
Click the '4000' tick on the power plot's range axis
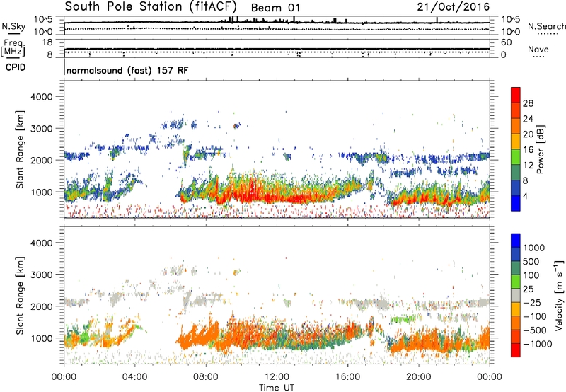(x=41, y=97)
